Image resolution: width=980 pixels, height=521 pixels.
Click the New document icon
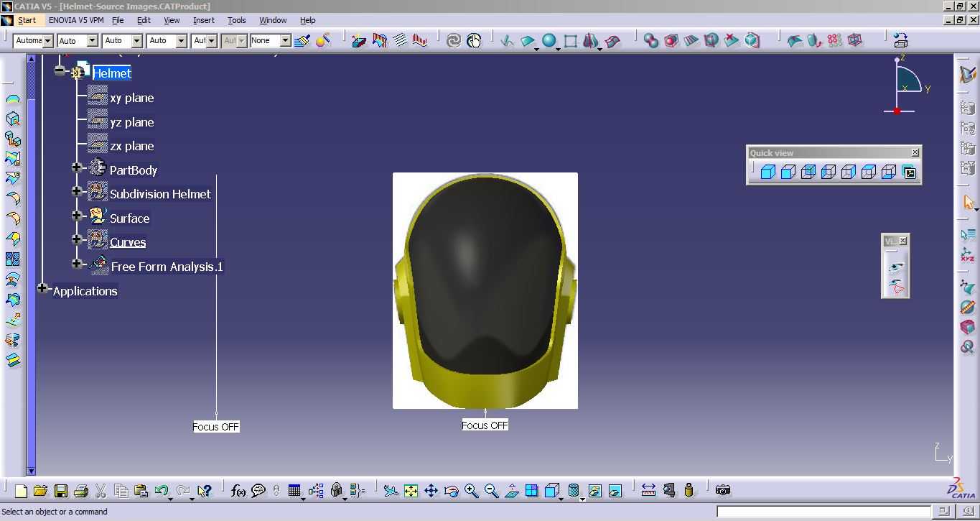21,491
